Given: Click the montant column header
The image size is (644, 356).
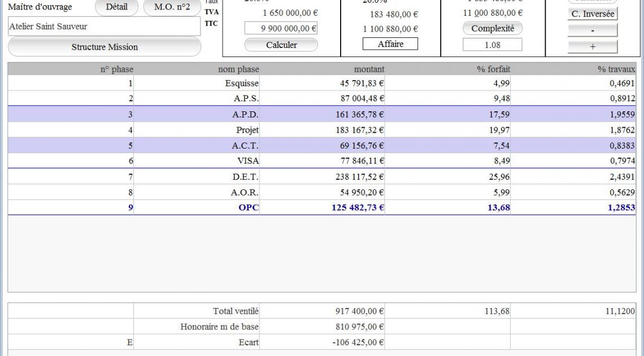Looking at the screenshot, I should (x=369, y=69).
